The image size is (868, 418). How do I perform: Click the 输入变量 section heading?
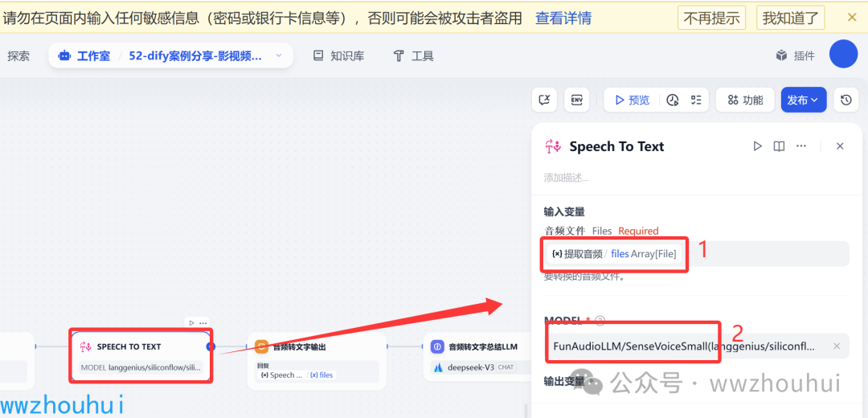[564, 212]
